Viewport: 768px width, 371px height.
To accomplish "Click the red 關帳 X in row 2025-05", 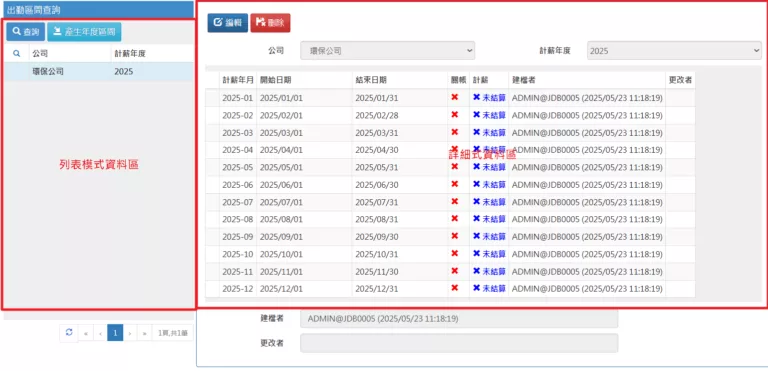I will pyautogui.click(x=455, y=166).
